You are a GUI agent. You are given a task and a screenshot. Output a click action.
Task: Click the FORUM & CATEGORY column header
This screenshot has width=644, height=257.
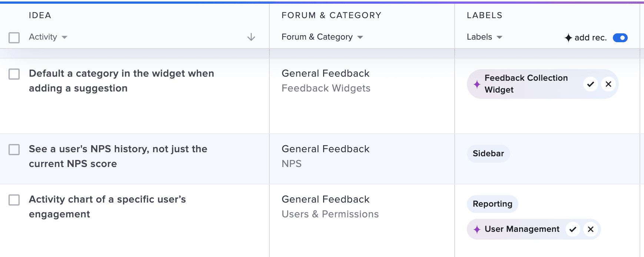point(331,15)
